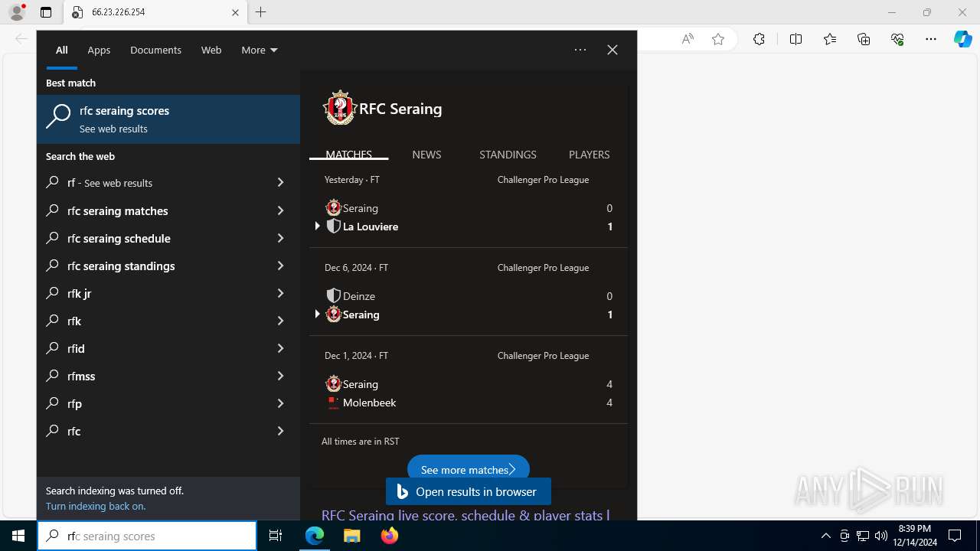Screen dimensions: 980x551
Task: Open the Windows Start menu
Action: [18, 536]
